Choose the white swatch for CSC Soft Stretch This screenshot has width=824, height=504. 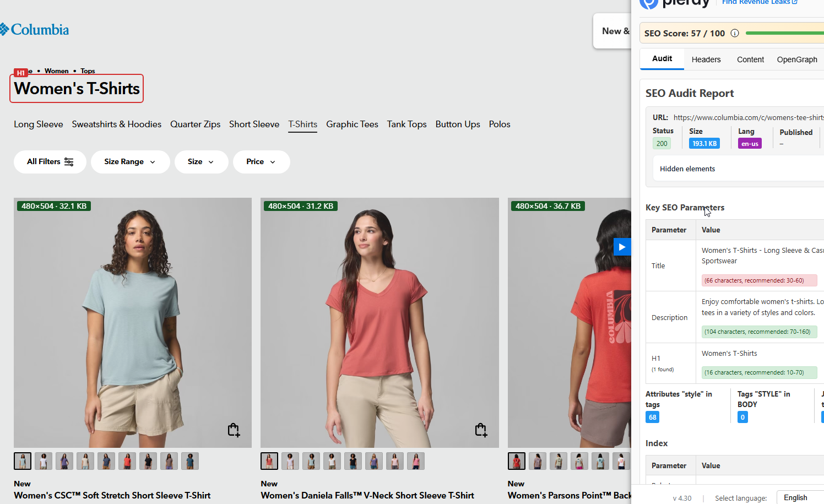(x=44, y=461)
